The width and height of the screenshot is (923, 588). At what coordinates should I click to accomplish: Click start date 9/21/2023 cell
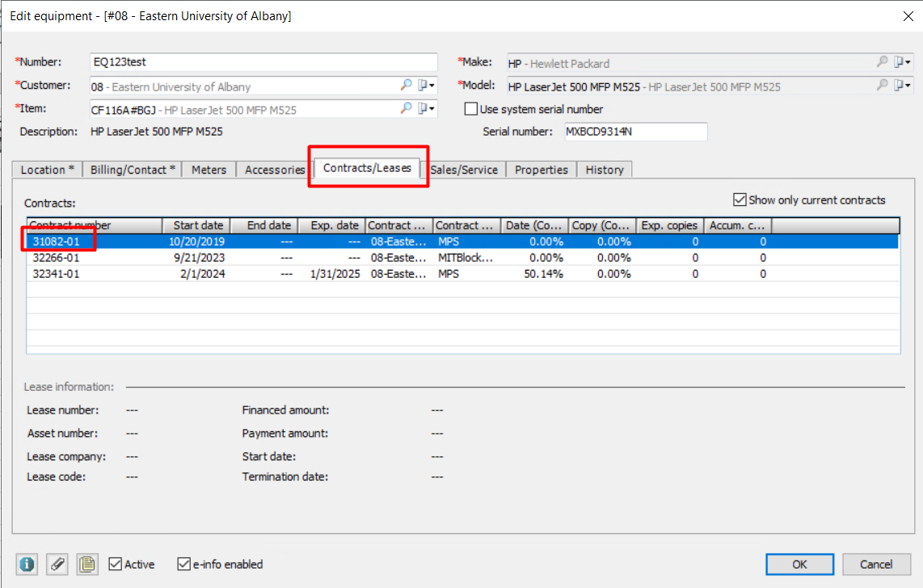(x=199, y=258)
